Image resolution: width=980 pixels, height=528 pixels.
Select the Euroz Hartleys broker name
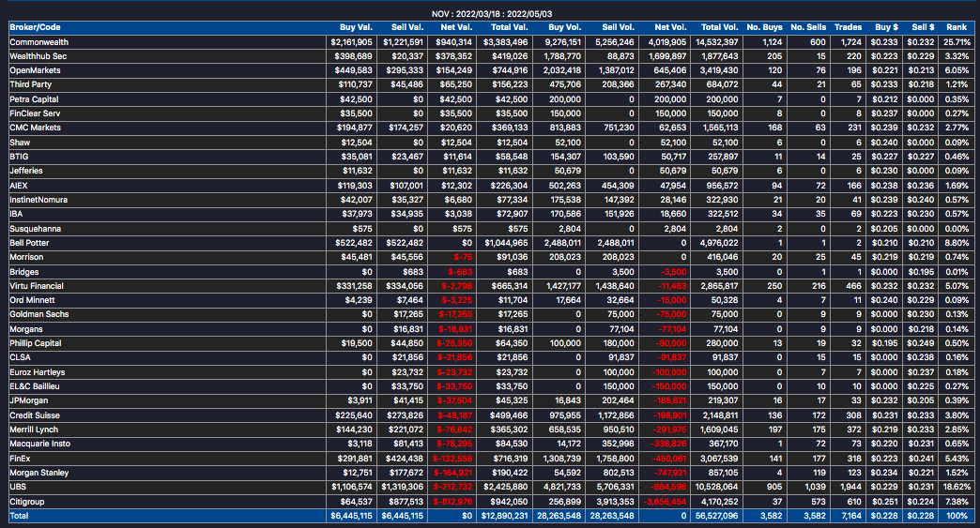coord(37,372)
